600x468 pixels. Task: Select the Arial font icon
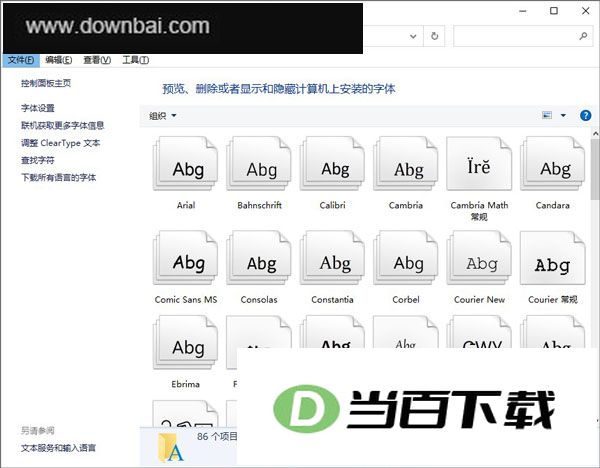click(x=186, y=163)
